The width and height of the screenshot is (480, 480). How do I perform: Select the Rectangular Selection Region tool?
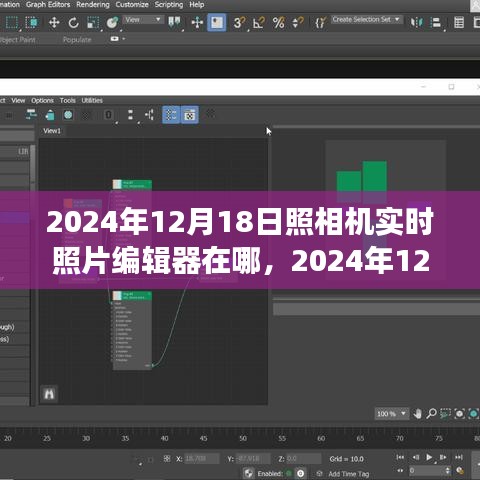pos(12,23)
